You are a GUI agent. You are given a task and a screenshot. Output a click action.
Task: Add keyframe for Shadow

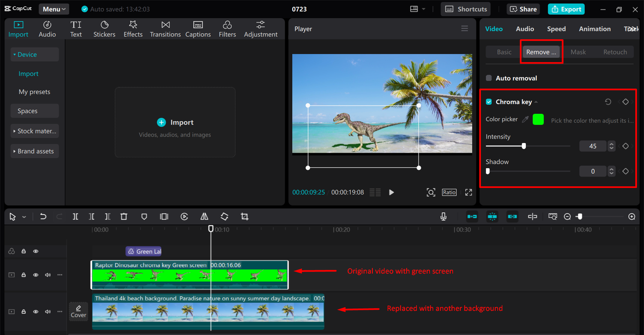[625, 171]
